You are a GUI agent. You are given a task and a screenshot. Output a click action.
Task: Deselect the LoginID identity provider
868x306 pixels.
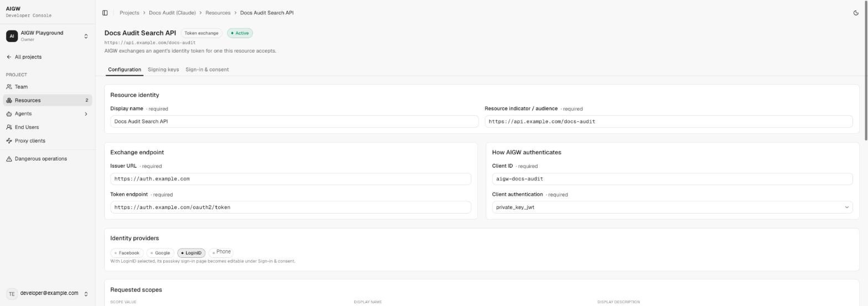coord(191,253)
